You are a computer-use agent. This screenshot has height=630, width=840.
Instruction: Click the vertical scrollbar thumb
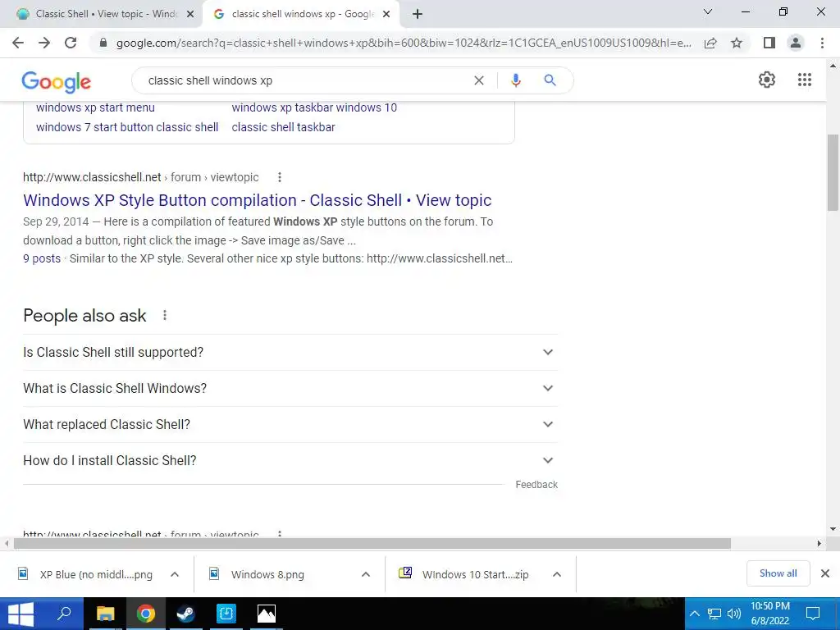833,172
